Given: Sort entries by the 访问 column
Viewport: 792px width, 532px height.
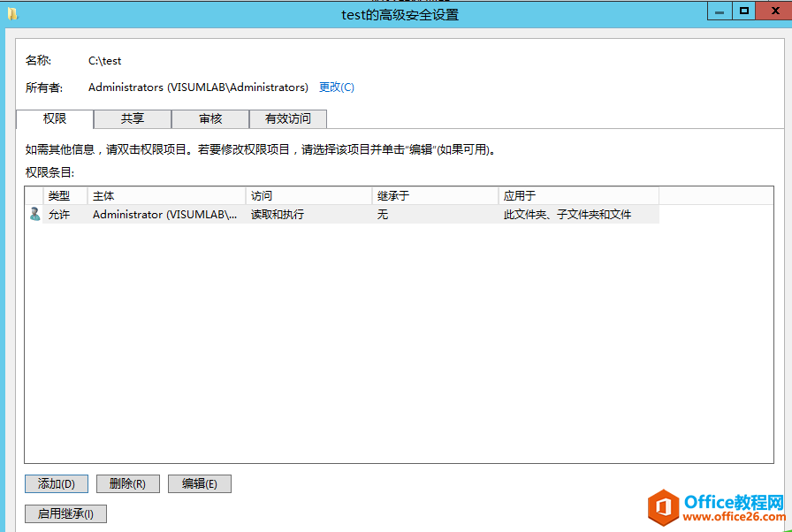Looking at the screenshot, I should pos(308,195).
